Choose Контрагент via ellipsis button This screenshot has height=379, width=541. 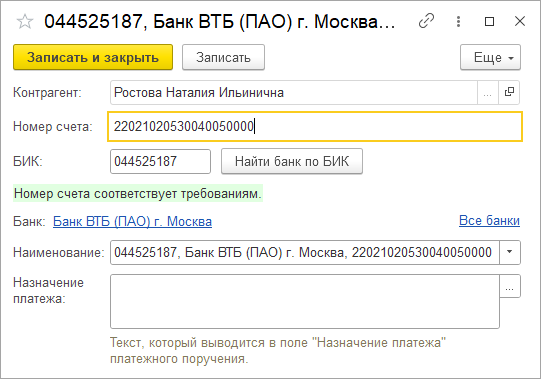click(x=488, y=92)
